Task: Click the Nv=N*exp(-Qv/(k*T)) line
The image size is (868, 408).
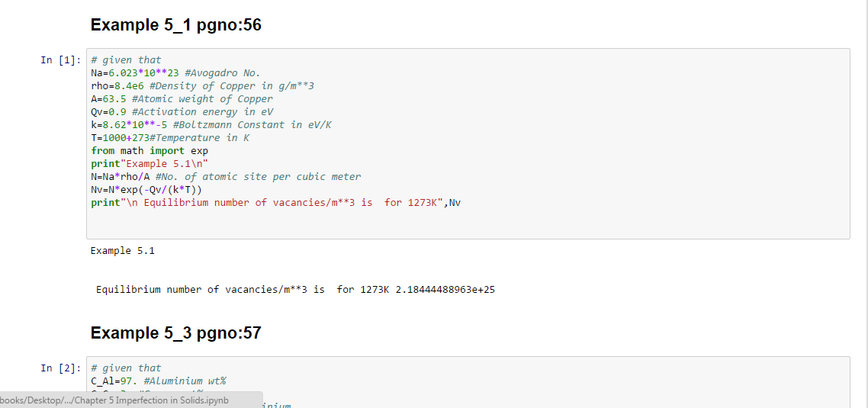Action: [x=147, y=190]
